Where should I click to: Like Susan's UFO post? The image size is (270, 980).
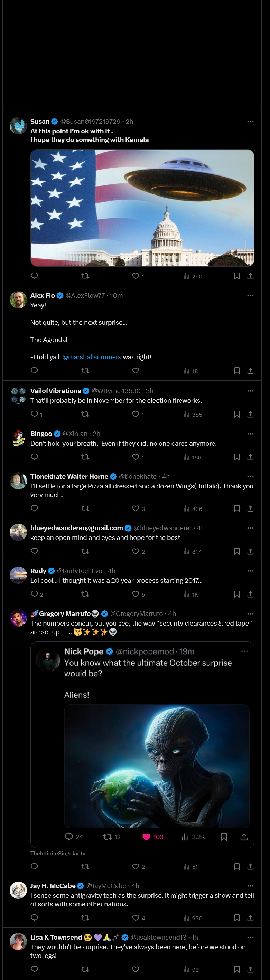pyautogui.click(x=136, y=277)
